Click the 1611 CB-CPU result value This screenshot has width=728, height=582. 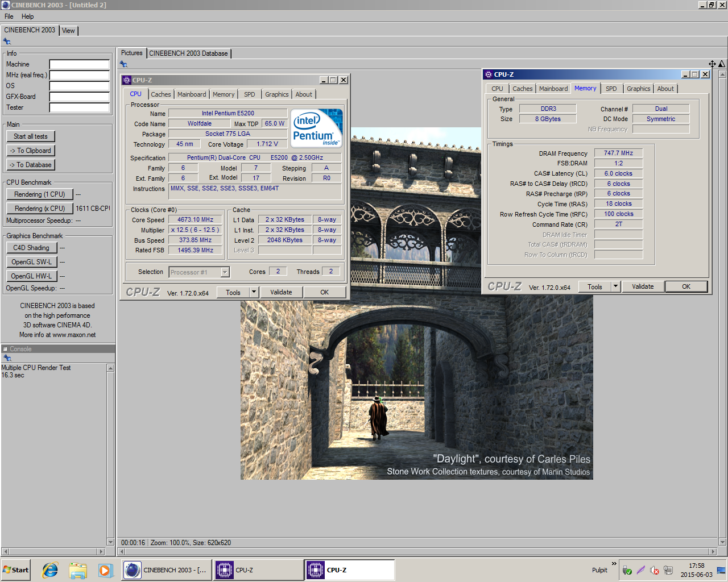coord(93,209)
